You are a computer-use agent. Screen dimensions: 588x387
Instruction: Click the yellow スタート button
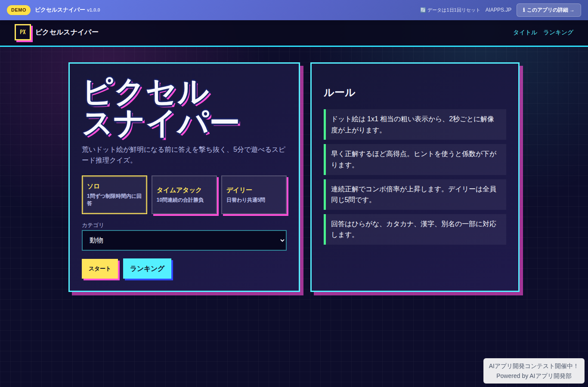pos(100,269)
